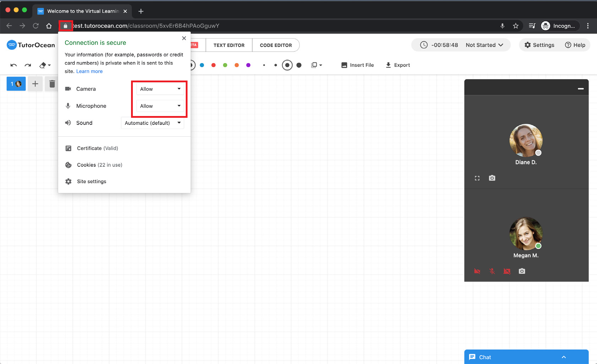Take snapshot of Diane D.'s video
597x364 pixels.
pos(492,178)
